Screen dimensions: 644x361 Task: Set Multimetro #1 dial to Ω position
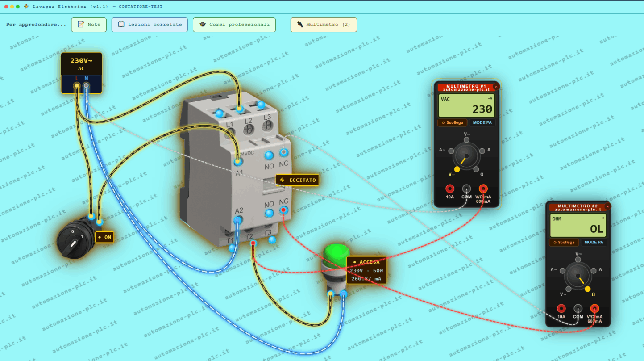pyautogui.click(x=476, y=169)
